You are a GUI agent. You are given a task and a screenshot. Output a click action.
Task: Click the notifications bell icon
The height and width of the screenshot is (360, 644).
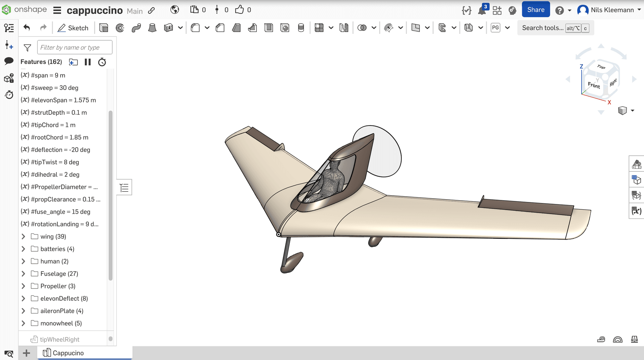click(482, 10)
